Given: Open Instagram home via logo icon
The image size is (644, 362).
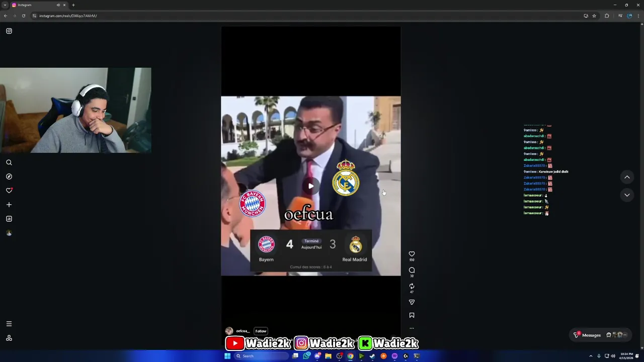Looking at the screenshot, I should coord(9,31).
